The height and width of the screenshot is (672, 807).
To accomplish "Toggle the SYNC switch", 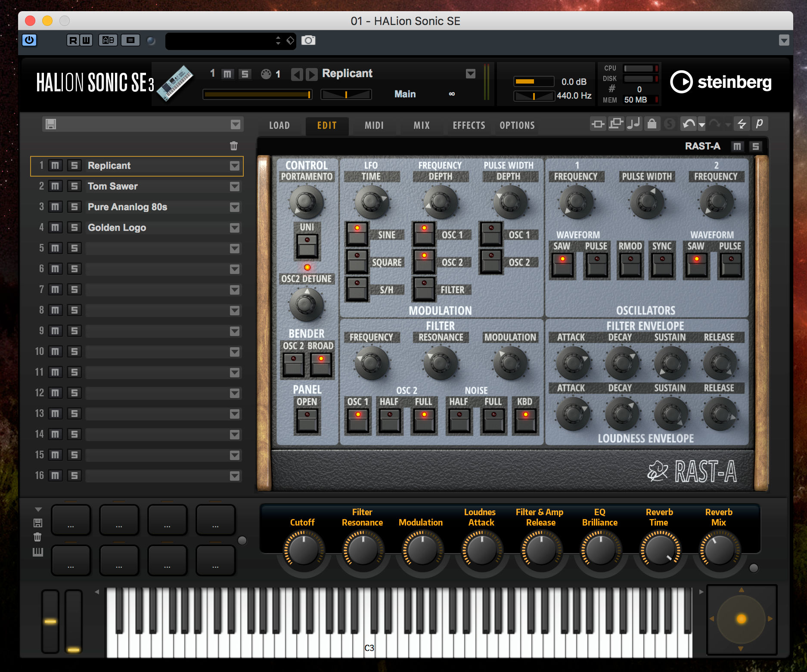I will (662, 265).
